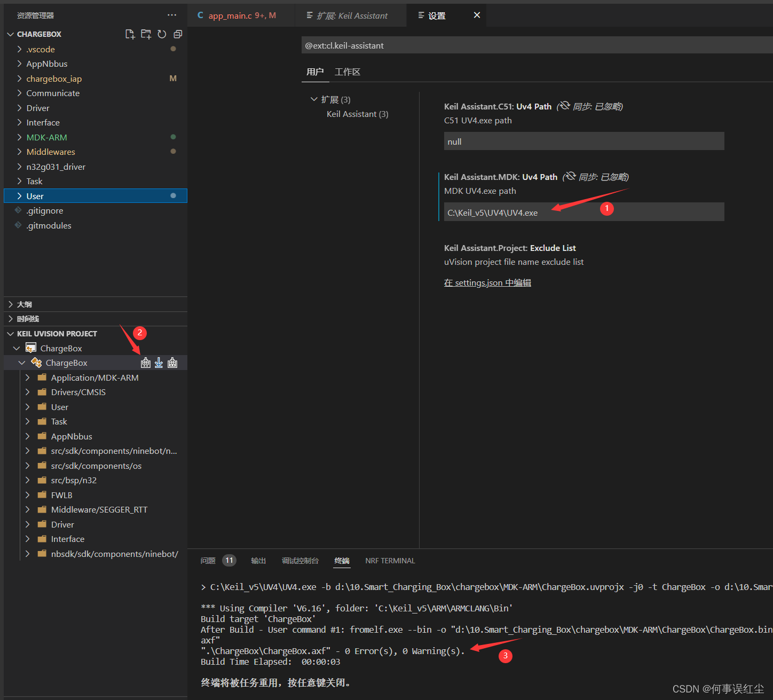Select src/bsp/n32 group
This screenshot has height=700, width=773.
click(x=74, y=480)
